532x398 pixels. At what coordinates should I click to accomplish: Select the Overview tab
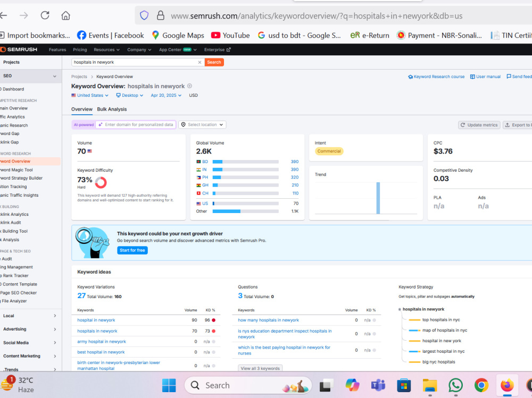tap(82, 109)
